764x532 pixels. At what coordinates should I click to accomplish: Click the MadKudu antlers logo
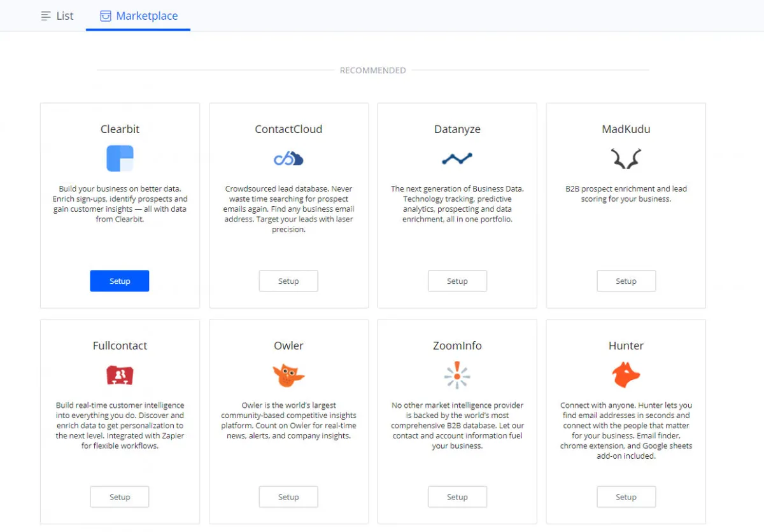click(626, 158)
